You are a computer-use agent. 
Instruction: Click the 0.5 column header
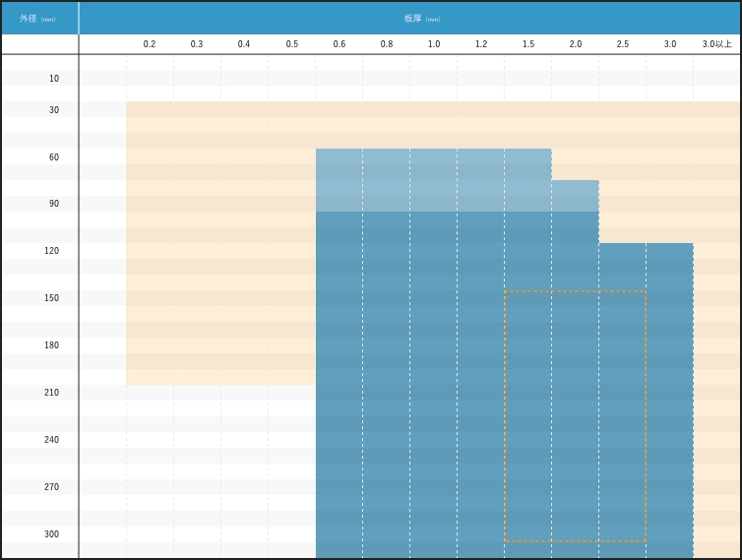[x=292, y=44]
